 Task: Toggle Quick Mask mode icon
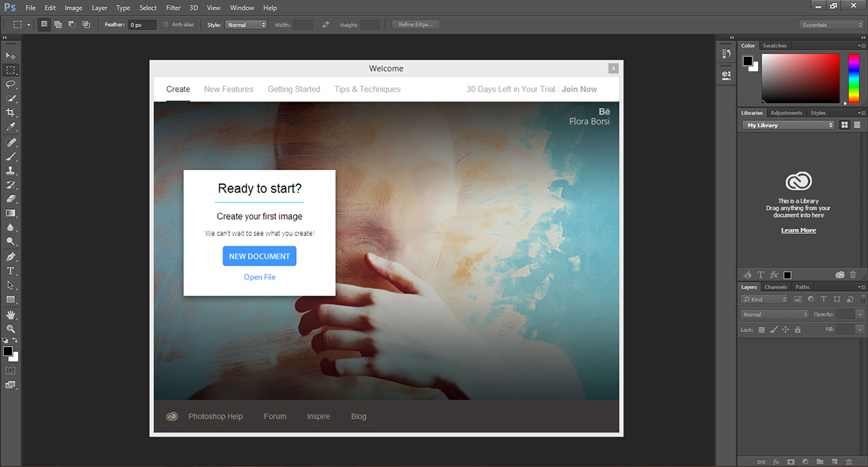10,370
